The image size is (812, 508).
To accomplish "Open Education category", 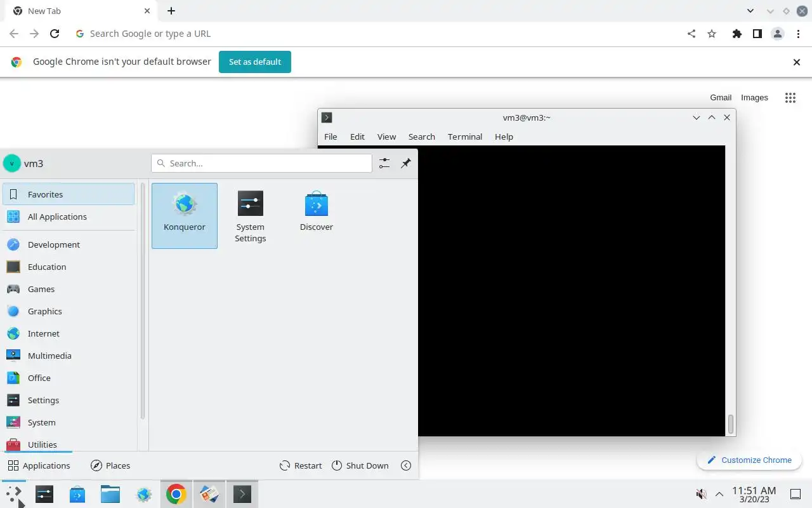I will click(69, 267).
